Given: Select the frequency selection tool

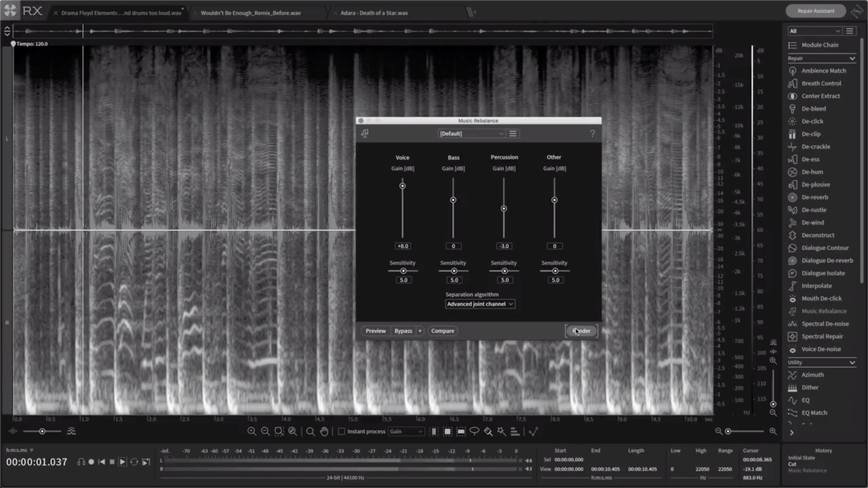Looking at the screenshot, I should point(461,431).
